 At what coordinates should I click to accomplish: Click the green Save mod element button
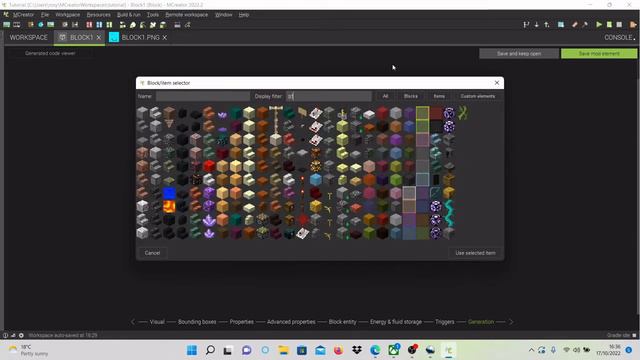click(599, 53)
